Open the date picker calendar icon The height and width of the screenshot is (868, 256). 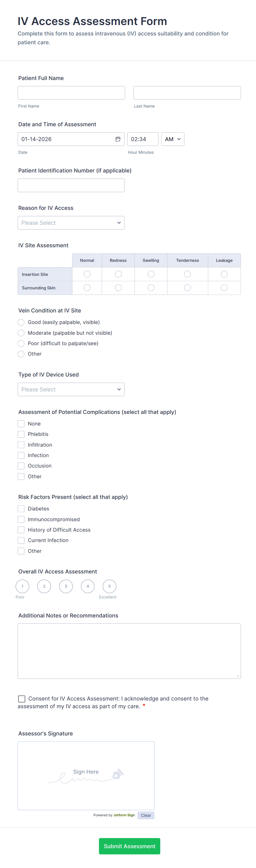click(x=118, y=139)
